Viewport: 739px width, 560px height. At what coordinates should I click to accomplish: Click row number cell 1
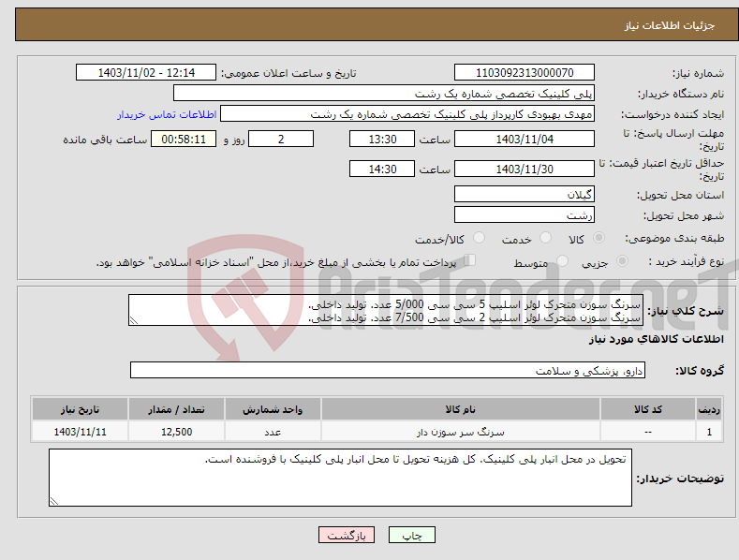pos(709,432)
